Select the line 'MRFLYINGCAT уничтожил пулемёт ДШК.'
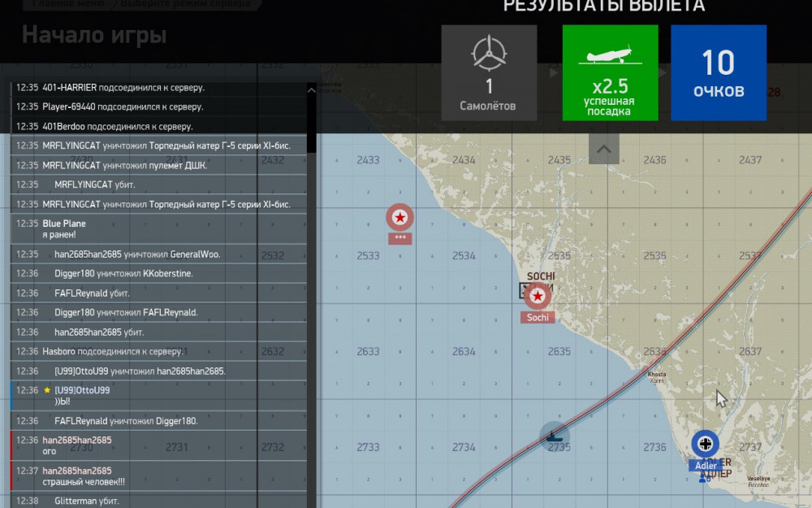812x508 pixels. (x=158, y=165)
